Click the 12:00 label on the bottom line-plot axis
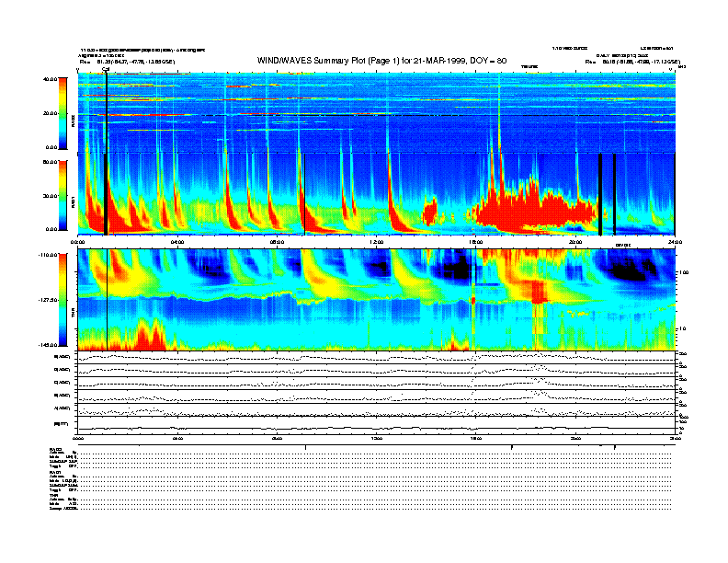 [377, 438]
